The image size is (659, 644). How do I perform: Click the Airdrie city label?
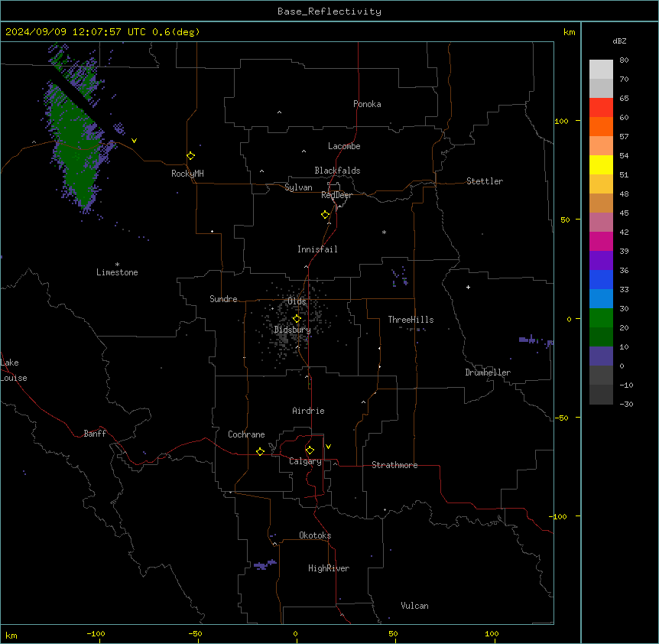point(308,411)
